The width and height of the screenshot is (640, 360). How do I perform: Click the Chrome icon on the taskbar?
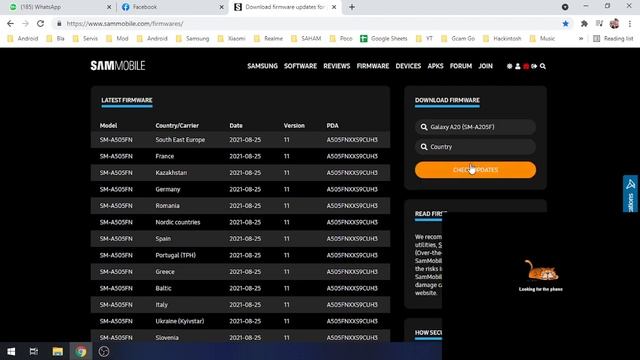(x=81, y=351)
